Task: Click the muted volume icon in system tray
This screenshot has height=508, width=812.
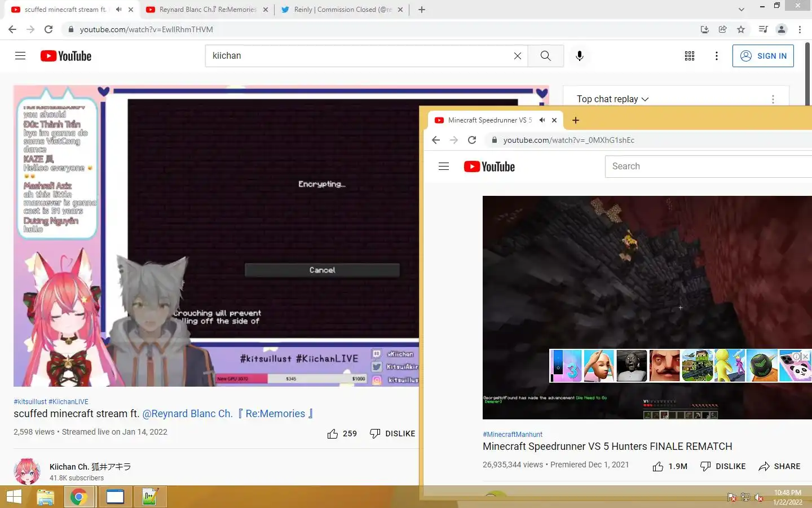Action: click(759, 497)
